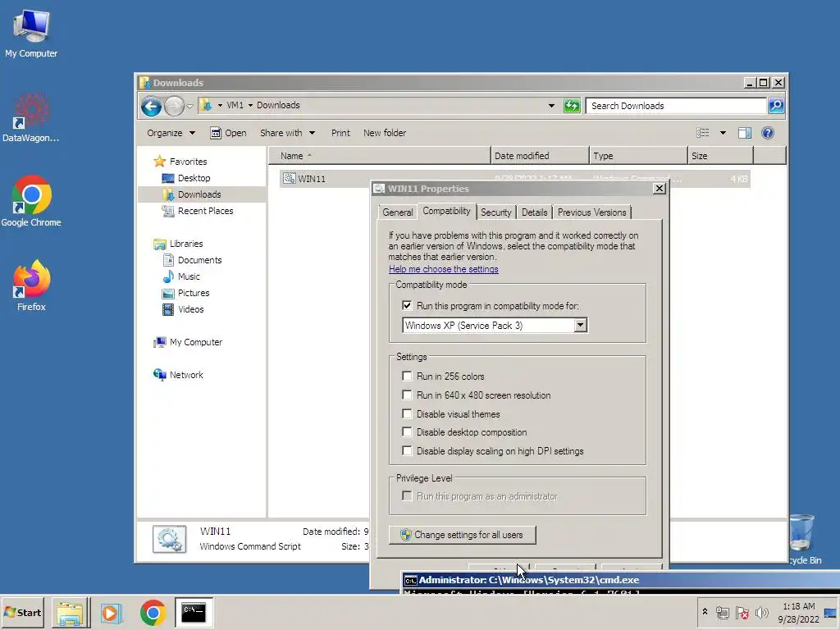
Task: Enable Run in 256 colors
Action: coord(407,376)
